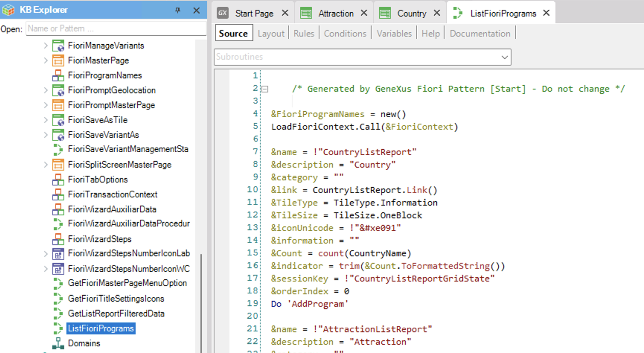This screenshot has height=353, width=644.
Task: Click the GetFioriTitleSettingsIcons procedure icon
Action: click(58, 299)
